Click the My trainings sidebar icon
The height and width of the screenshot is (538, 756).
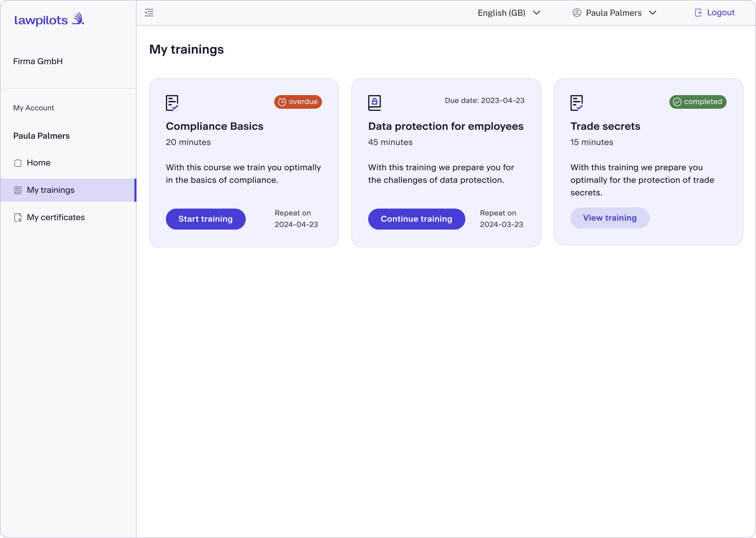18,190
